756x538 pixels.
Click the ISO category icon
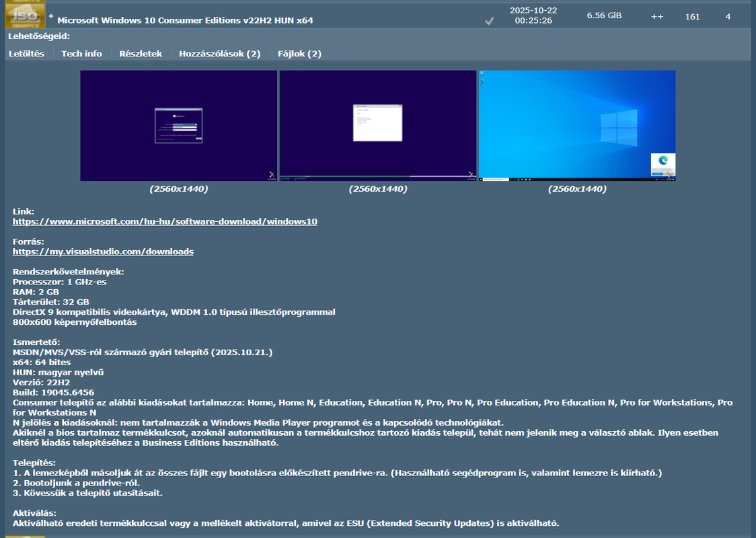(x=25, y=15)
